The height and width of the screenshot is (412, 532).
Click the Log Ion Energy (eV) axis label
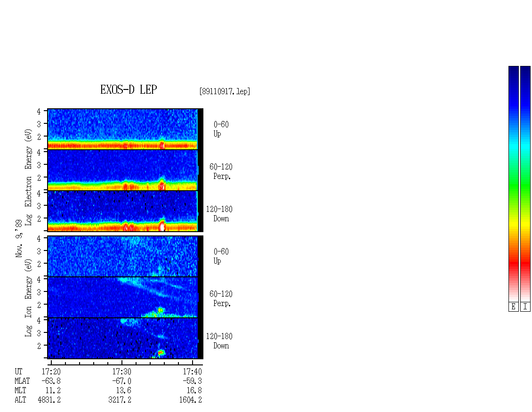(28, 298)
